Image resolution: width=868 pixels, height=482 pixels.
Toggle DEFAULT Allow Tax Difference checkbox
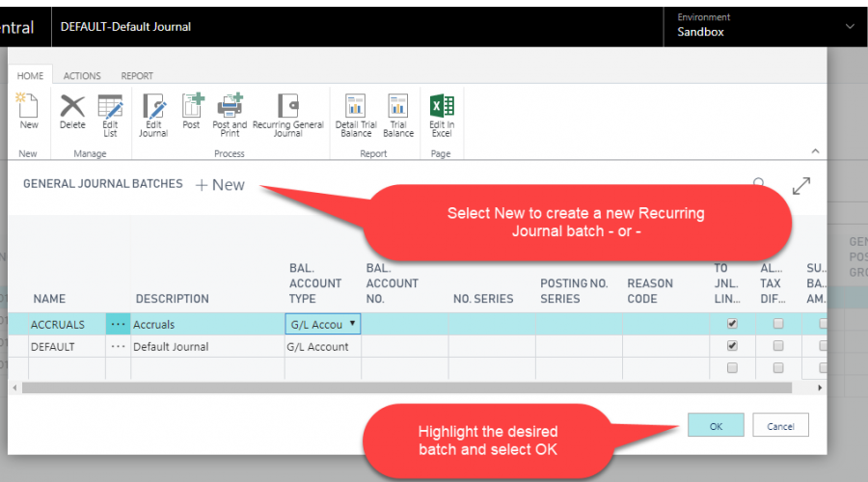pos(778,346)
